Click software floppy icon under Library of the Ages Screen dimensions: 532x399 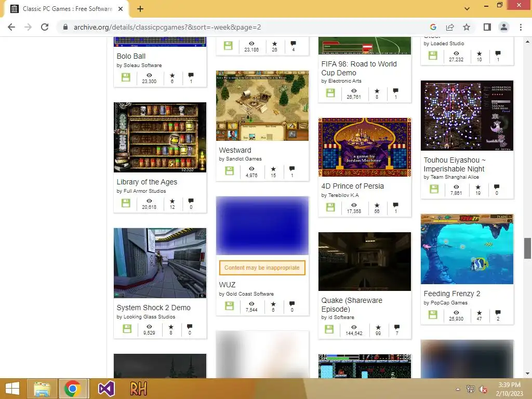coord(126,203)
